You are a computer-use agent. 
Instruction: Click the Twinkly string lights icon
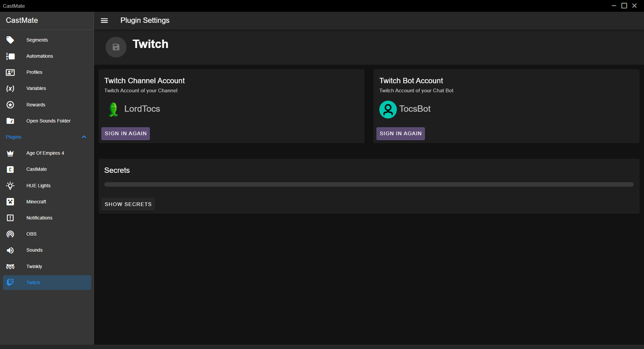pyautogui.click(x=10, y=266)
